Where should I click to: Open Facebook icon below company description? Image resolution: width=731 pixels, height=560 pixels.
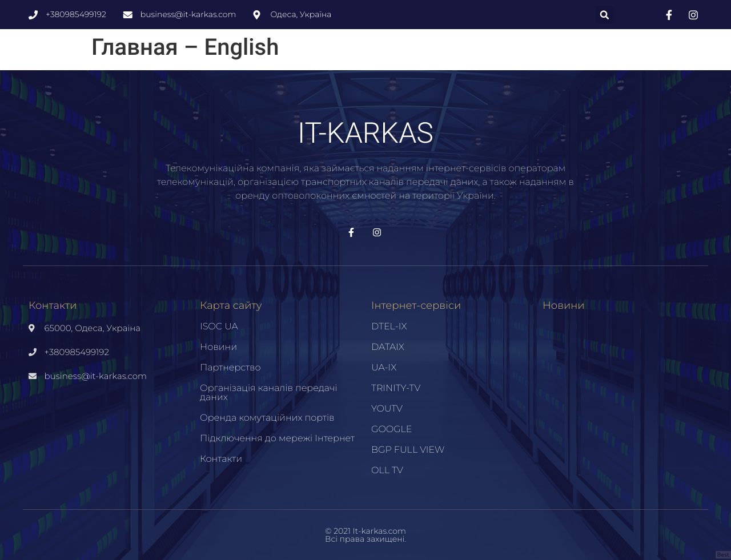[350, 232]
